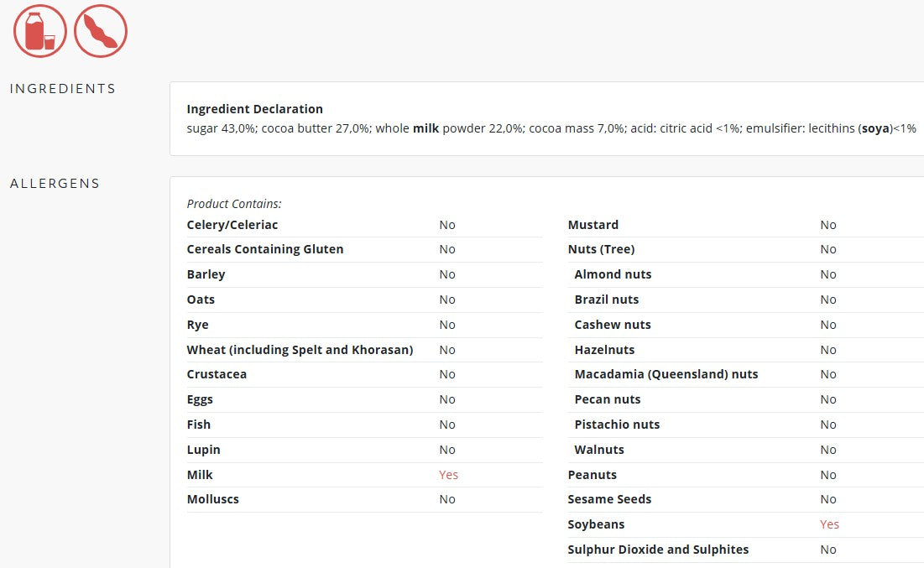Image resolution: width=924 pixels, height=568 pixels.
Task: Click the red Yes value for Milk
Action: (x=448, y=475)
